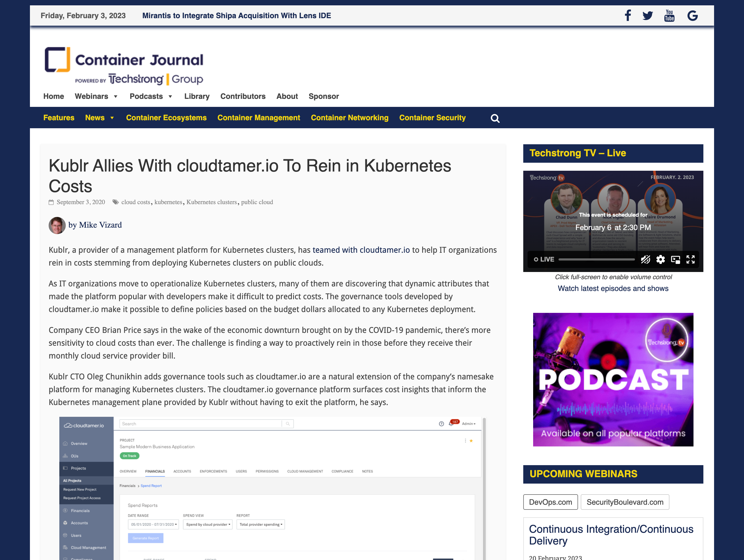This screenshot has width=744, height=560.
Task: Open the 'public cloud' tag
Action: tap(257, 202)
